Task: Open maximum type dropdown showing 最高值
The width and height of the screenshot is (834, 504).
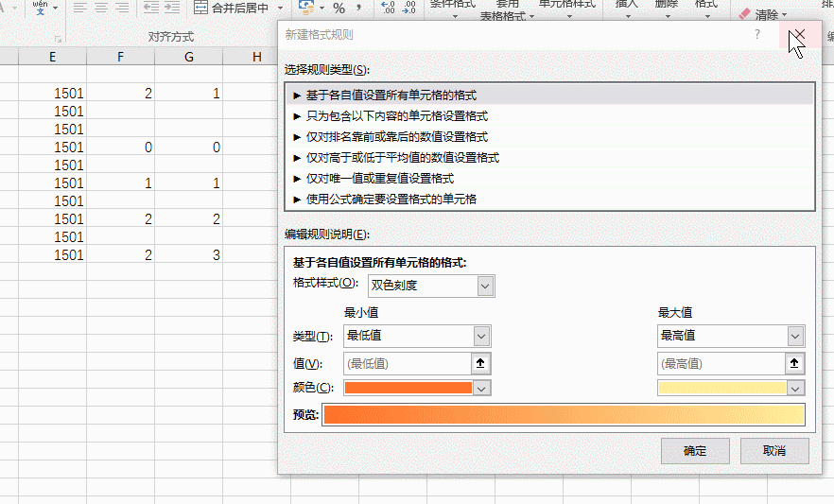Action: [731, 336]
